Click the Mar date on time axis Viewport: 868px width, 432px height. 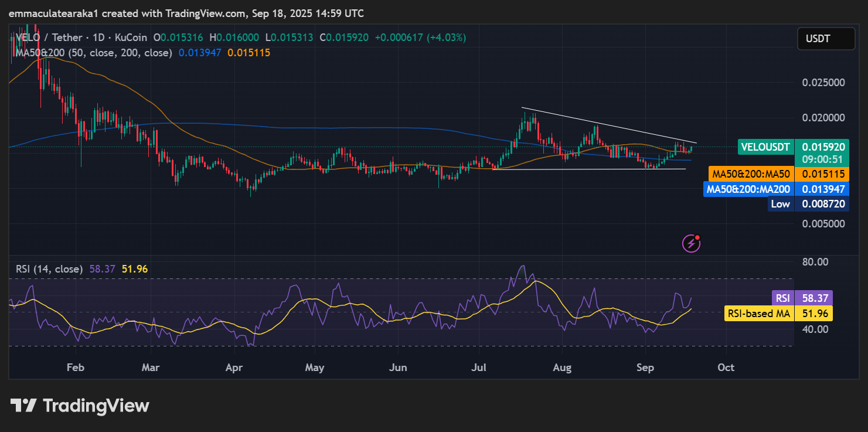(151, 368)
